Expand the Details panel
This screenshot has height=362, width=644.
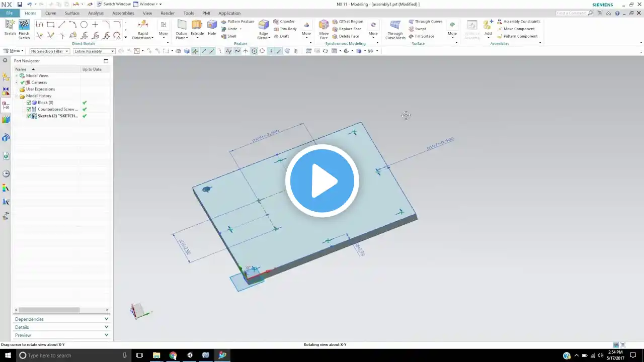(61, 327)
